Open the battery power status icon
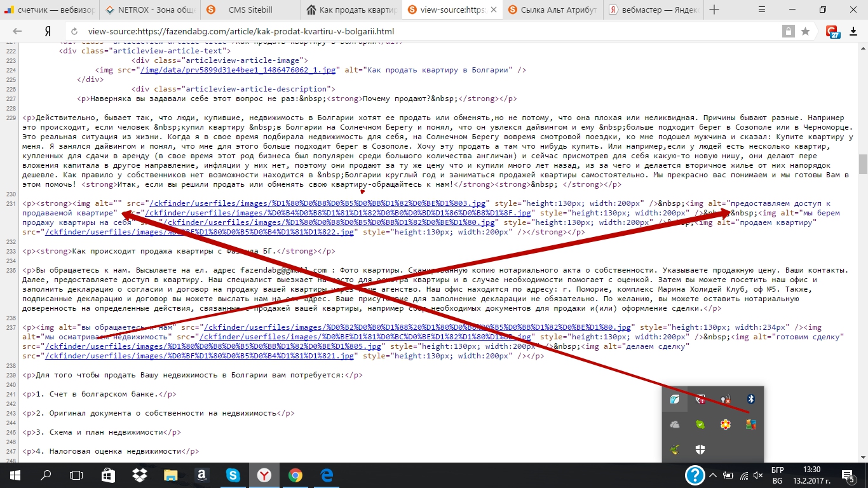 [x=728, y=475]
